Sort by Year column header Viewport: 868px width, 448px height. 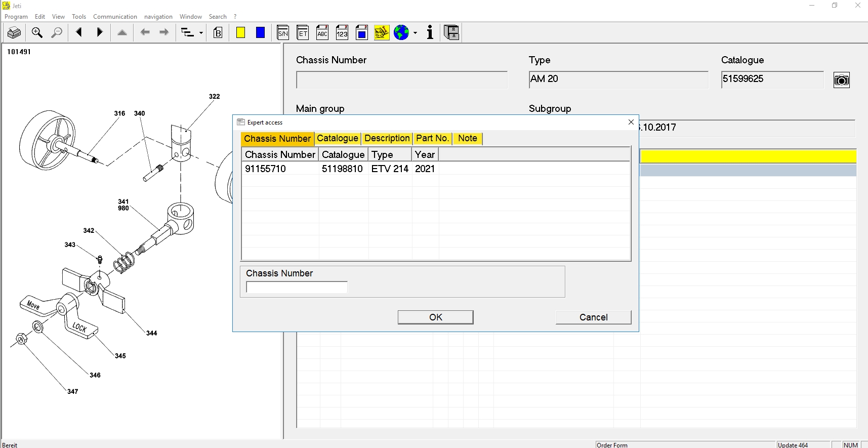tap(425, 154)
